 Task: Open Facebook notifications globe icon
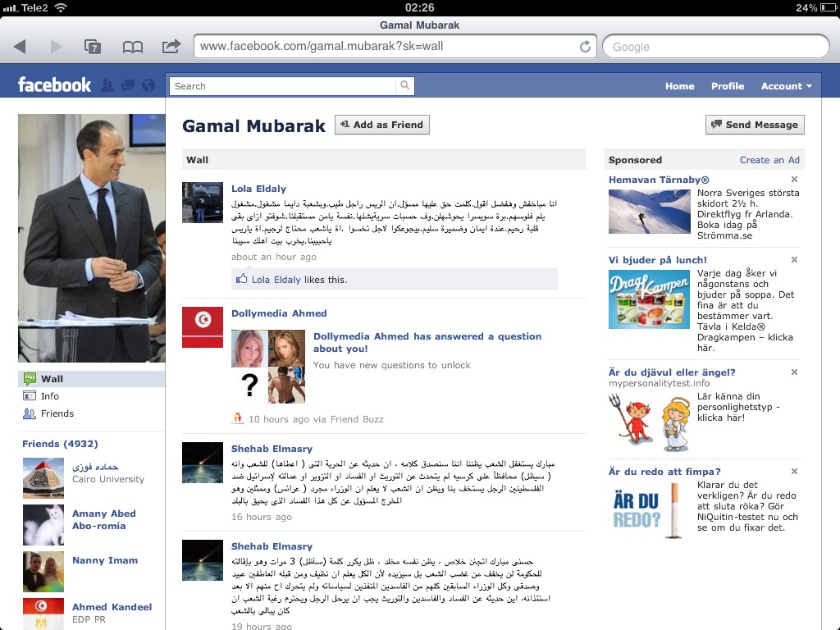pos(148,85)
